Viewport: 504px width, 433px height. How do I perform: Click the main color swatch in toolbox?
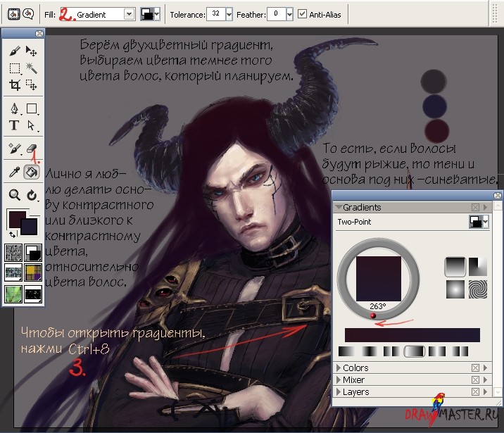click(15, 218)
